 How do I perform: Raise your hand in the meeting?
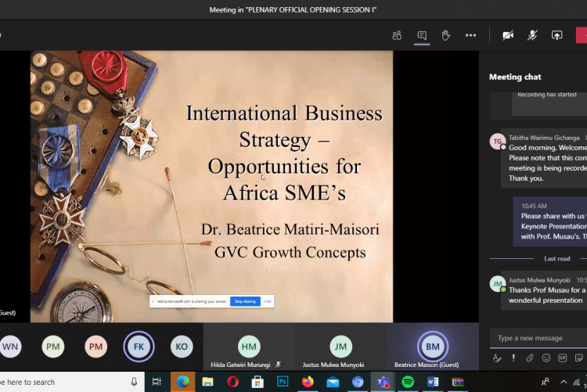coord(446,35)
